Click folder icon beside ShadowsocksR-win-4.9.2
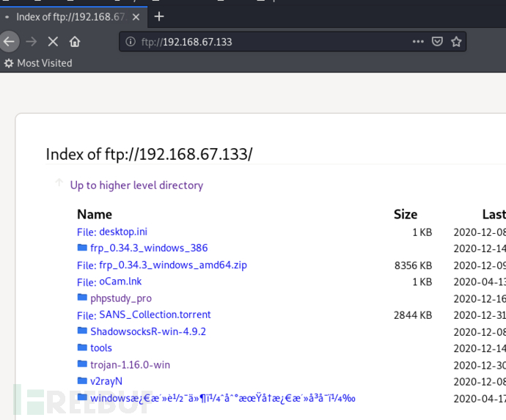The width and height of the screenshot is (506, 420). 82,331
